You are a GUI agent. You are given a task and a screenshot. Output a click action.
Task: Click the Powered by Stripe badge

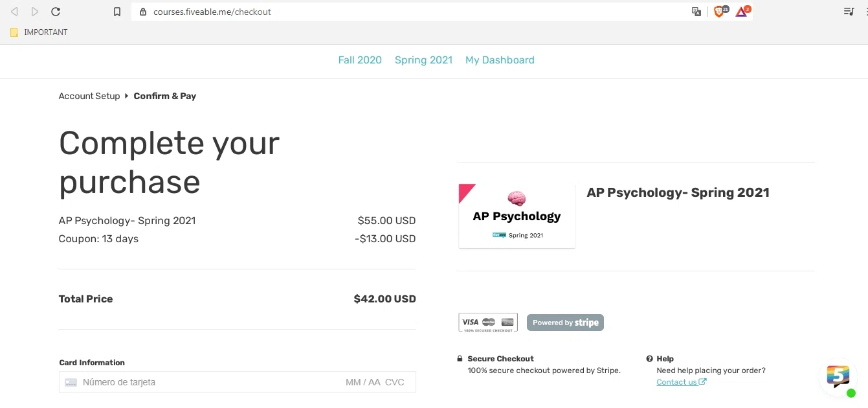[565, 323]
